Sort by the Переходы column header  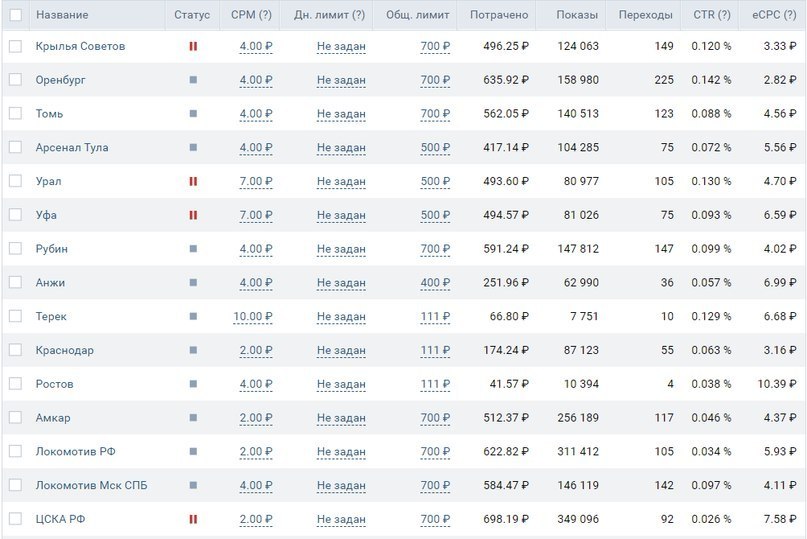coord(645,15)
